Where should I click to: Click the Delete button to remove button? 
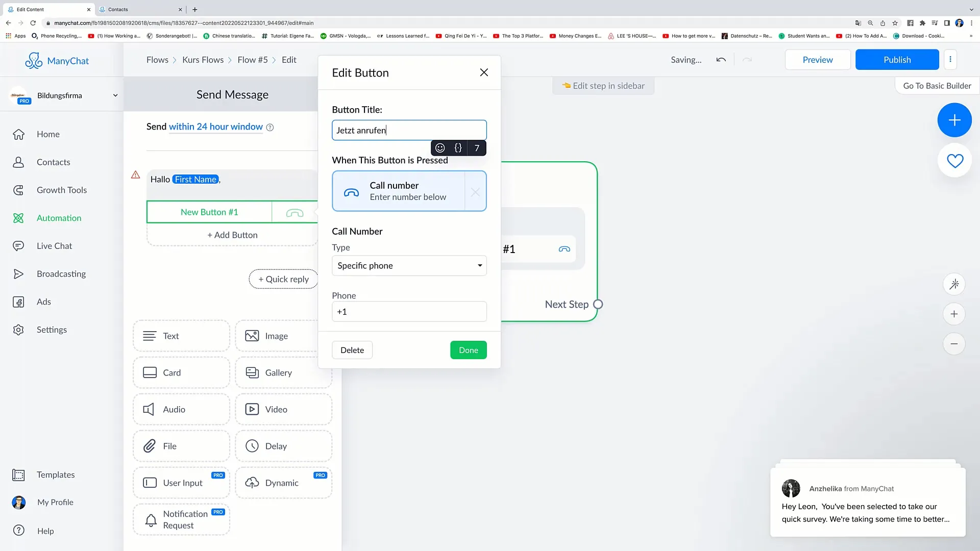click(x=352, y=350)
